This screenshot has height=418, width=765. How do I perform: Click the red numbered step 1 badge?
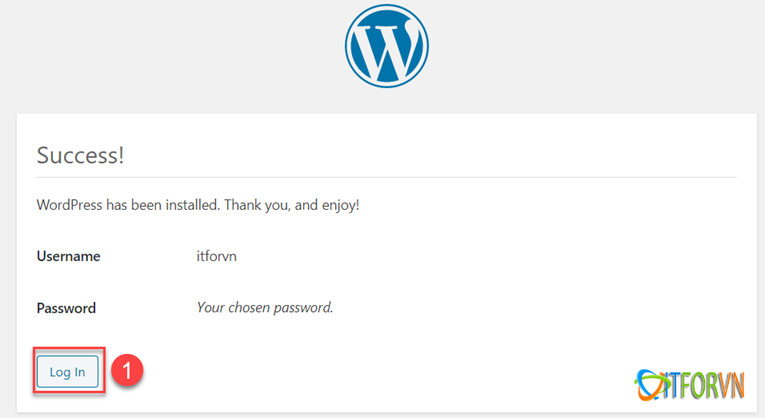click(x=128, y=371)
